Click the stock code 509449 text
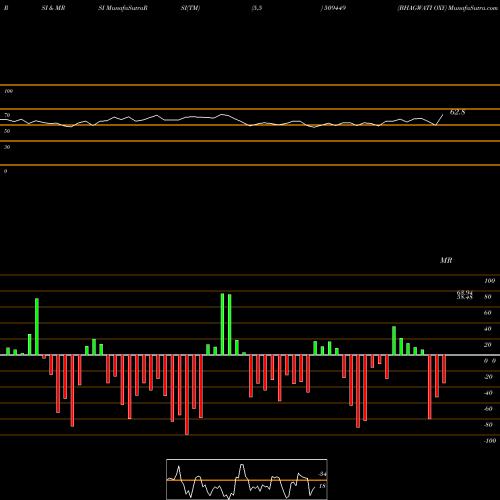Image resolution: width=500 pixels, height=500 pixels. pos(335,8)
